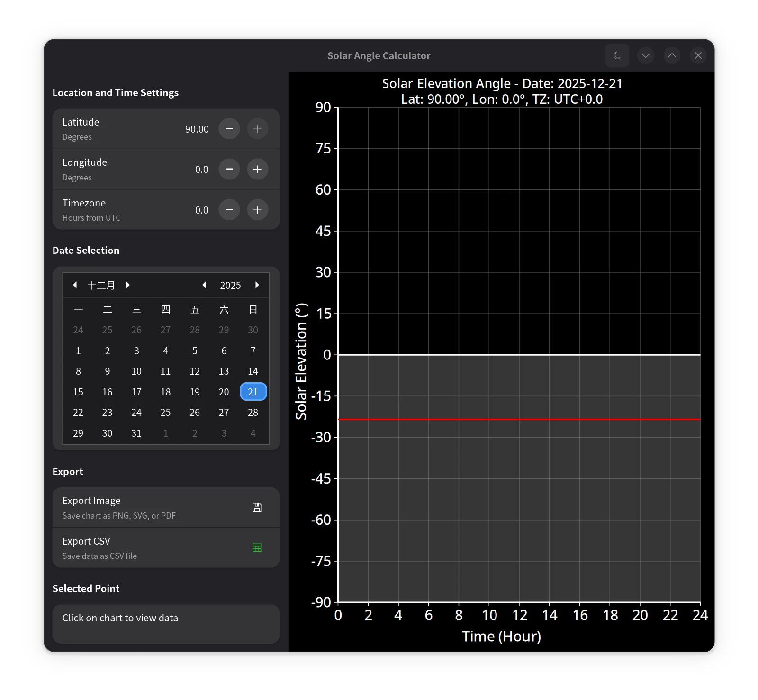Pick December 18 in the calendar
758x700 pixels.
point(165,392)
